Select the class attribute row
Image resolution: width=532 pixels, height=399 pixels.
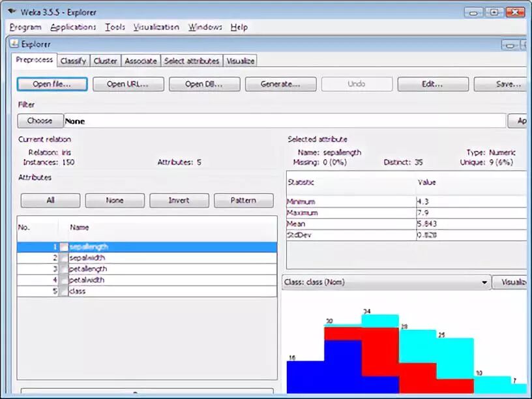point(147,291)
